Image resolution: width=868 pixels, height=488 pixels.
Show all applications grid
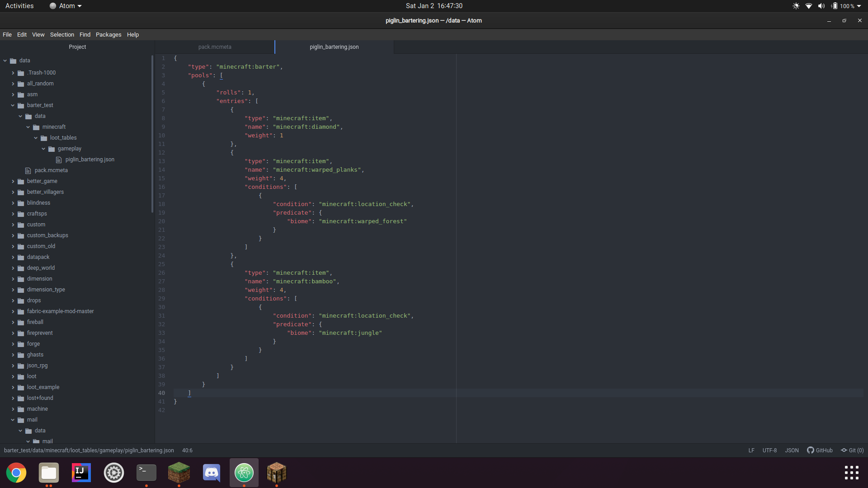click(851, 473)
